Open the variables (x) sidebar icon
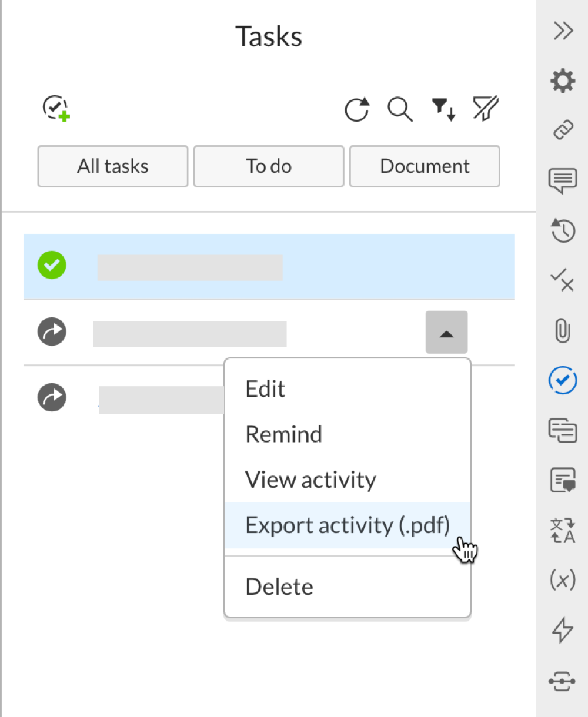This screenshot has height=717, width=588. tap(563, 581)
